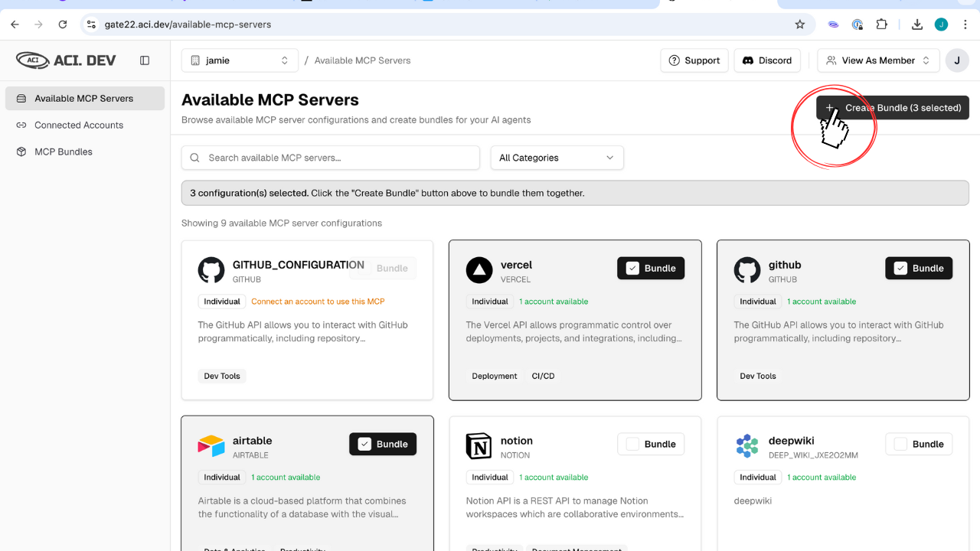The width and height of the screenshot is (980, 551).
Task: Open Chrome three-dot menu
Action: coord(965,24)
